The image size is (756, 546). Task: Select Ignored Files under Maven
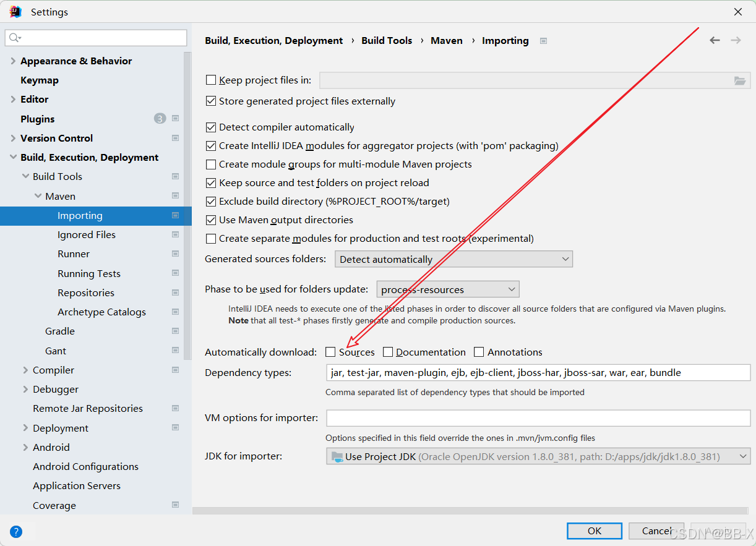coord(87,234)
